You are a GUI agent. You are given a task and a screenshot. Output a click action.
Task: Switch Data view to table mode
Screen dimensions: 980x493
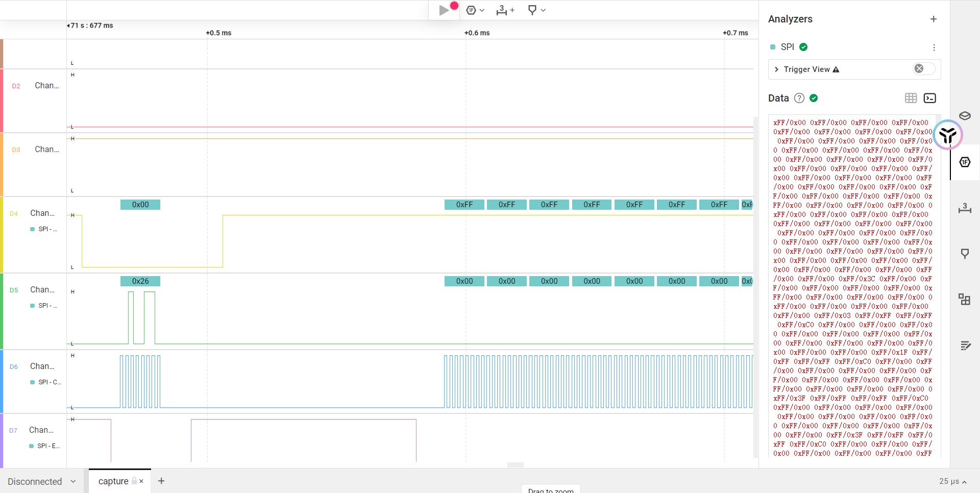point(911,98)
